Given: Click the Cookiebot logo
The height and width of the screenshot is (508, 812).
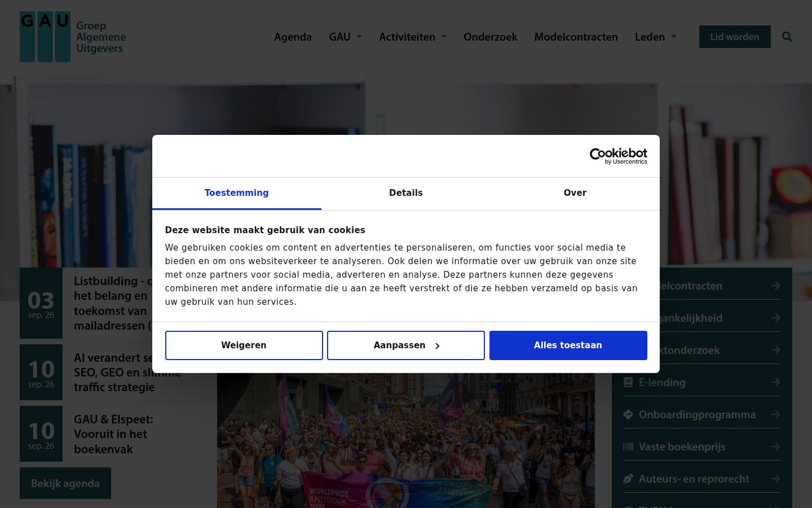Looking at the screenshot, I should pyautogui.click(x=618, y=156).
